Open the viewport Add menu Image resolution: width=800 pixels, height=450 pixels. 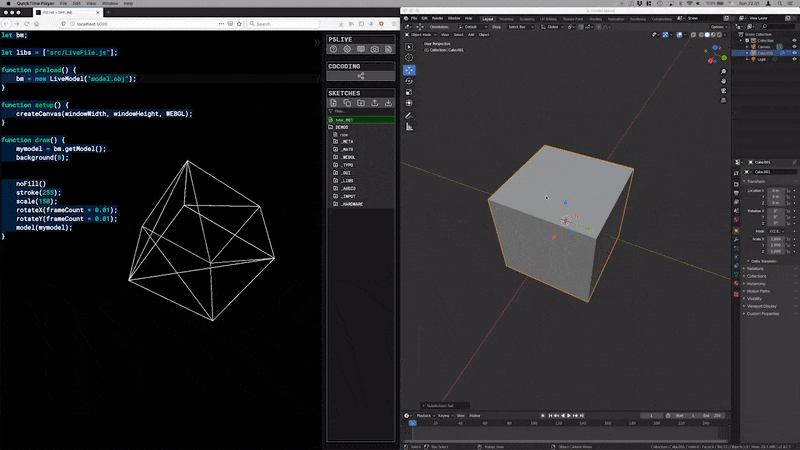point(471,35)
